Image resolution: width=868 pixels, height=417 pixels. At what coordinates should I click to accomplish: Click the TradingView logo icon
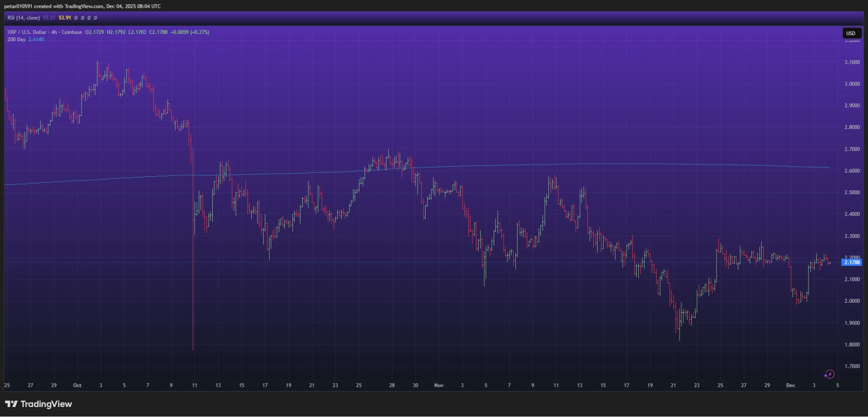click(11, 404)
